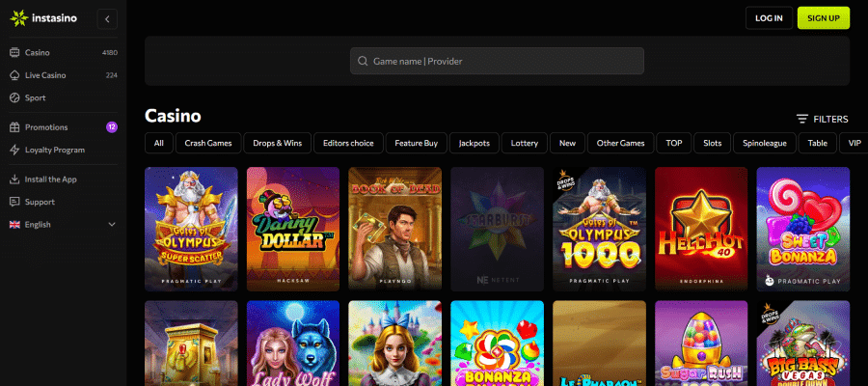Click the LOG IN button
This screenshot has height=386, width=868.
click(x=769, y=18)
